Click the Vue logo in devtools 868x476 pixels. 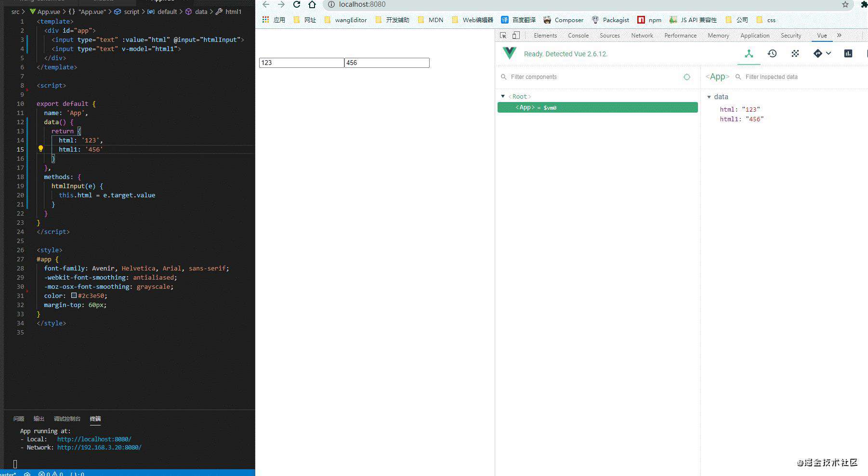click(x=509, y=53)
